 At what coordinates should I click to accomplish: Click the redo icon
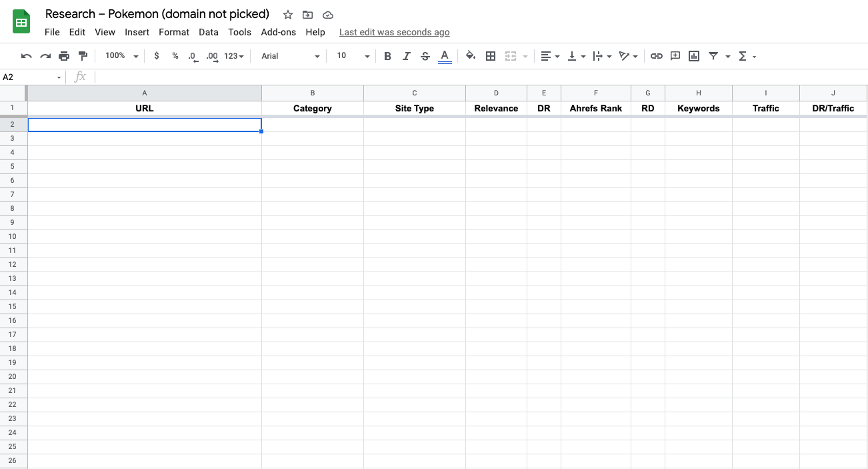pyautogui.click(x=45, y=56)
